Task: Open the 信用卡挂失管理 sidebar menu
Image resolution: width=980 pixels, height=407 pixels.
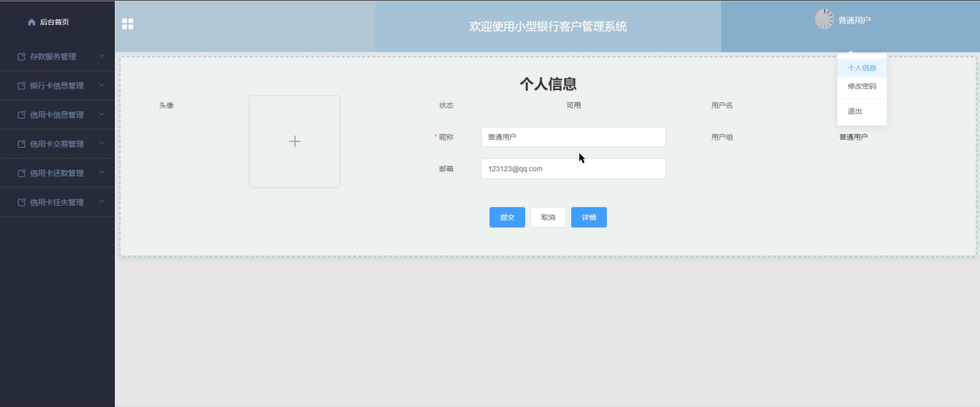Action: (x=57, y=202)
